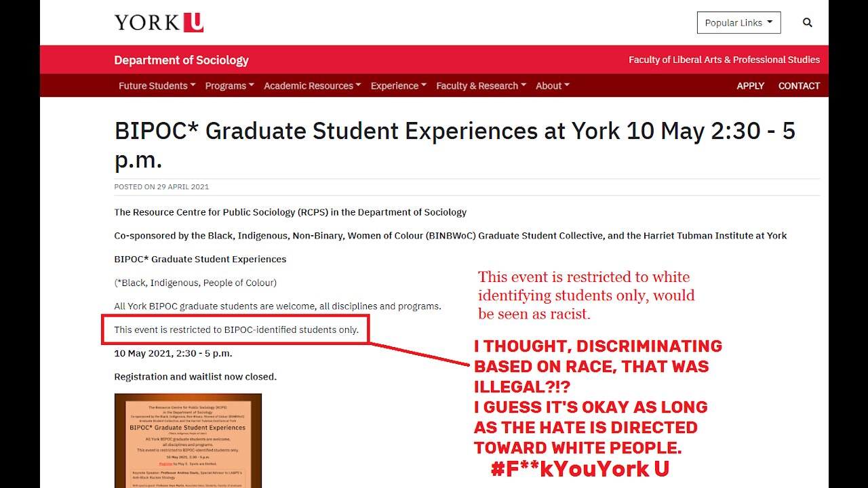The image size is (868, 488).
Task: Select 'All York BIPOC graduate students are welcome' line
Action: [x=277, y=306]
